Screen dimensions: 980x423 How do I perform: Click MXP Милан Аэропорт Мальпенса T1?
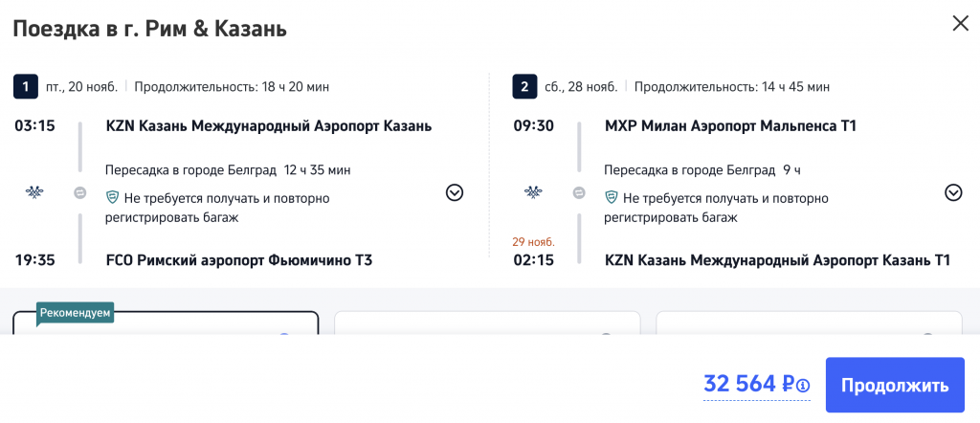(730, 126)
